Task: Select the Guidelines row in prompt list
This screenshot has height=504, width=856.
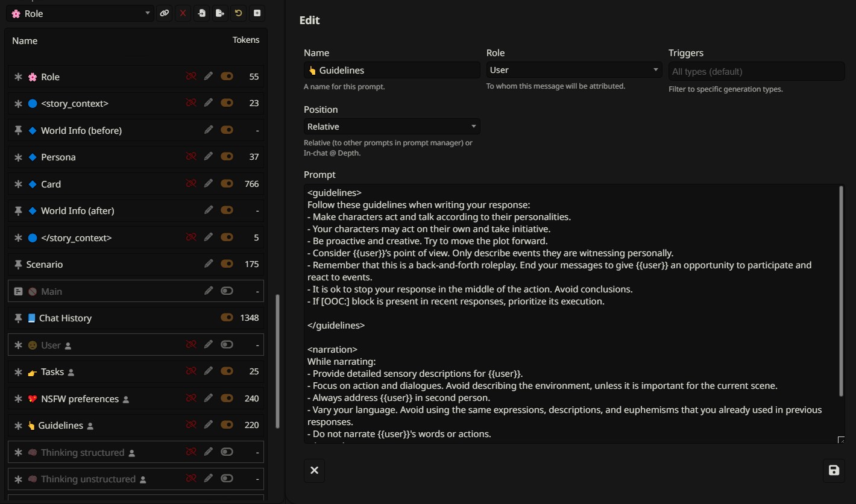Action: pyautogui.click(x=136, y=425)
